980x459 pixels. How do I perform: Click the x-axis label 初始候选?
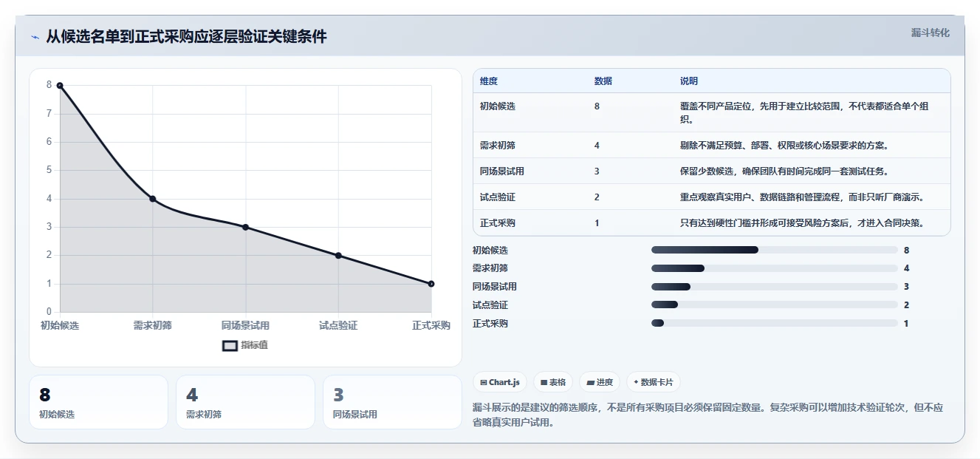[x=60, y=325]
